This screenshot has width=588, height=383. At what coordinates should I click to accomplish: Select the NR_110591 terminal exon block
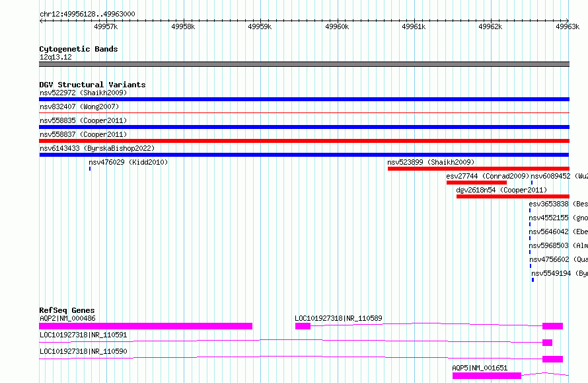548,343
